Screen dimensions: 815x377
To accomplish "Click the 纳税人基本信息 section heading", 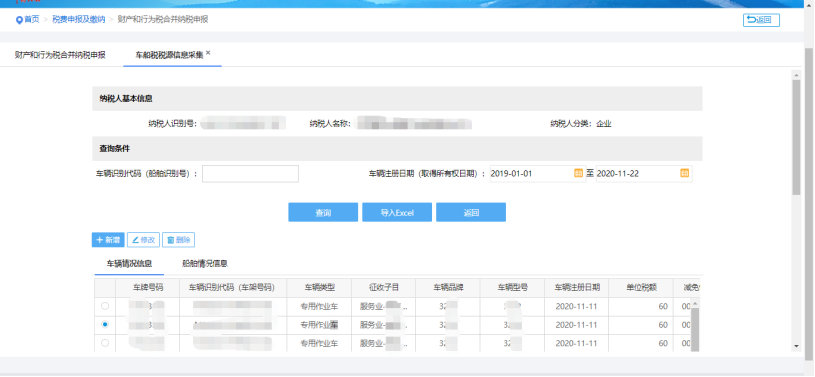I will (x=126, y=98).
